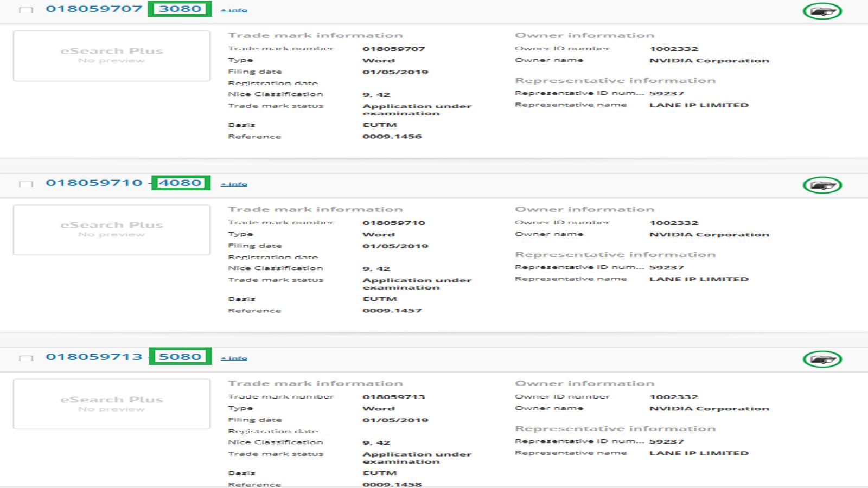Screen dimensions: 868x488
Task: Tick the checkbox beside trade mark 018059707
Action: (x=25, y=10)
